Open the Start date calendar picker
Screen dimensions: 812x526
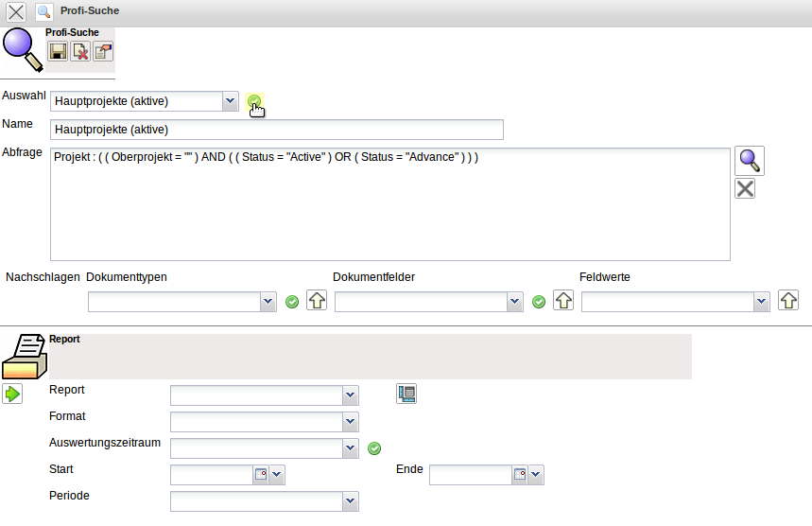pyautogui.click(x=261, y=475)
